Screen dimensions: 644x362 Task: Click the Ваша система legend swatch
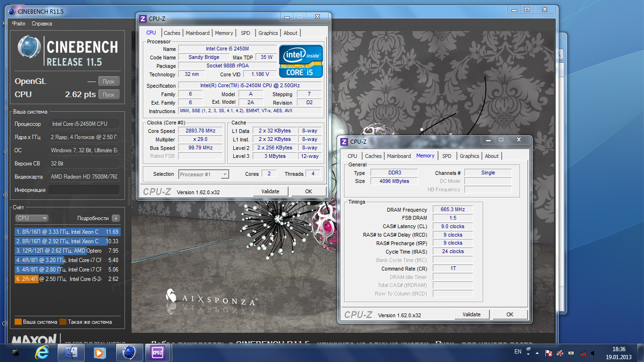click(18, 322)
